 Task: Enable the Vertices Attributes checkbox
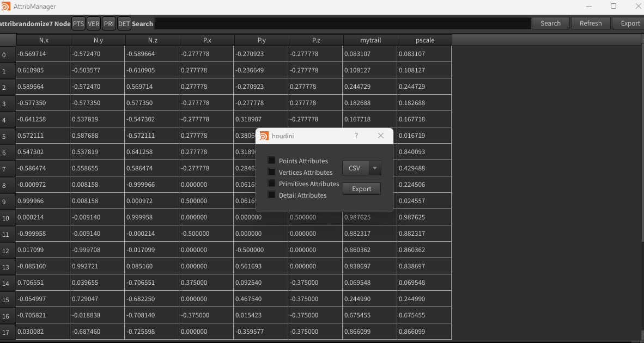pos(271,172)
